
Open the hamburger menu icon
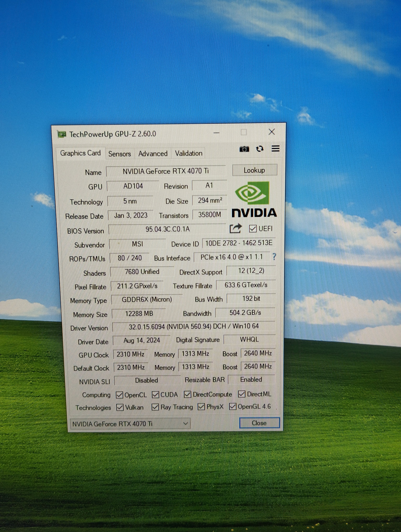click(x=275, y=149)
